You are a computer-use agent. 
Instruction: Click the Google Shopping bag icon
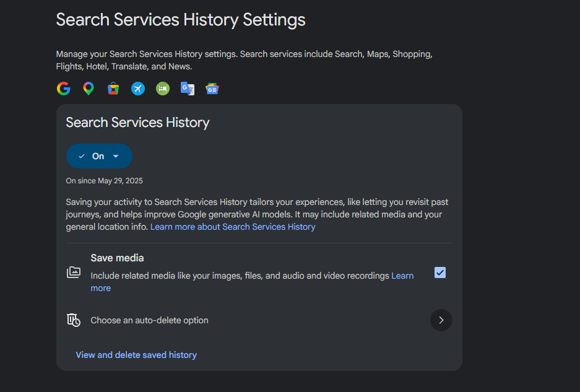tap(113, 89)
